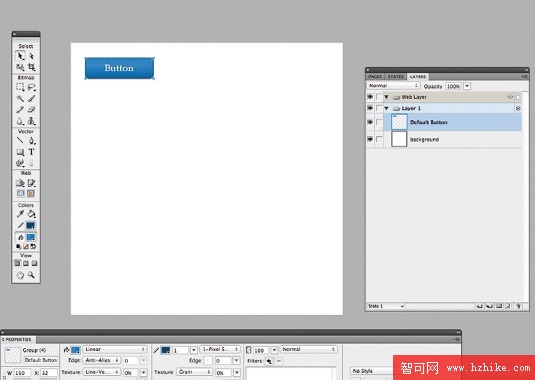This screenshot has height=380, width=535.
Task: Select the Rubber Stamp tool
Action: 31,121
